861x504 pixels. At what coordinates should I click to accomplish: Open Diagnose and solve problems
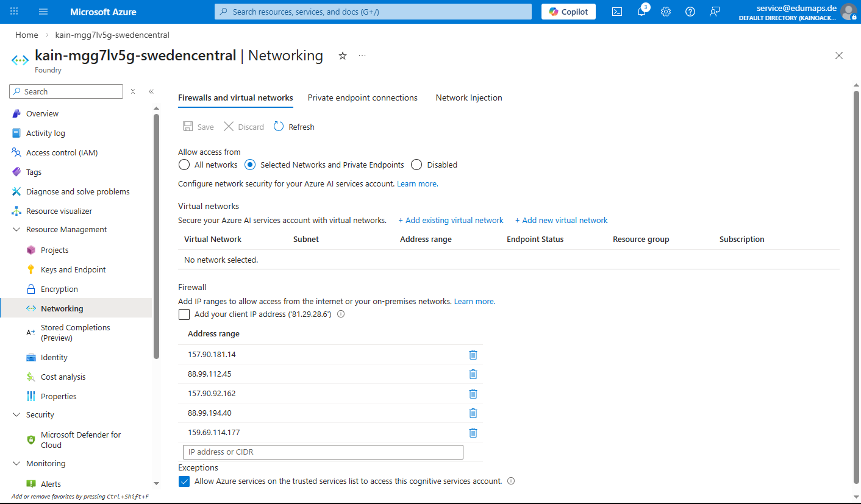76,192
